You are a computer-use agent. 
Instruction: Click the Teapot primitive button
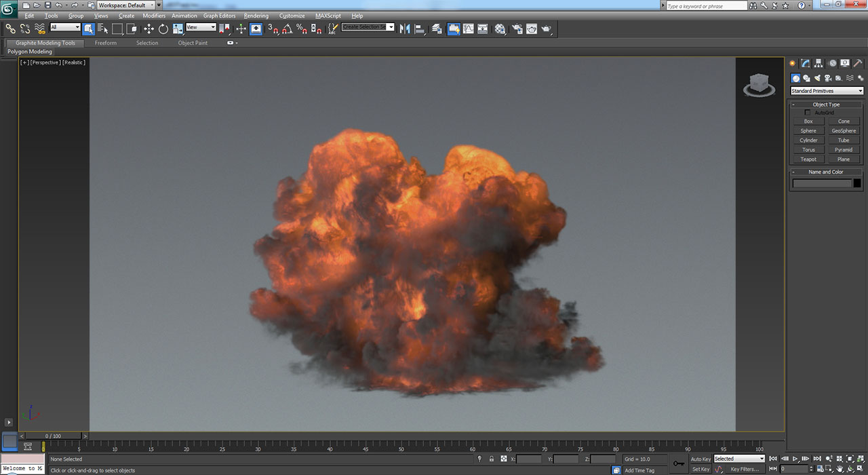tap(808, 159)
